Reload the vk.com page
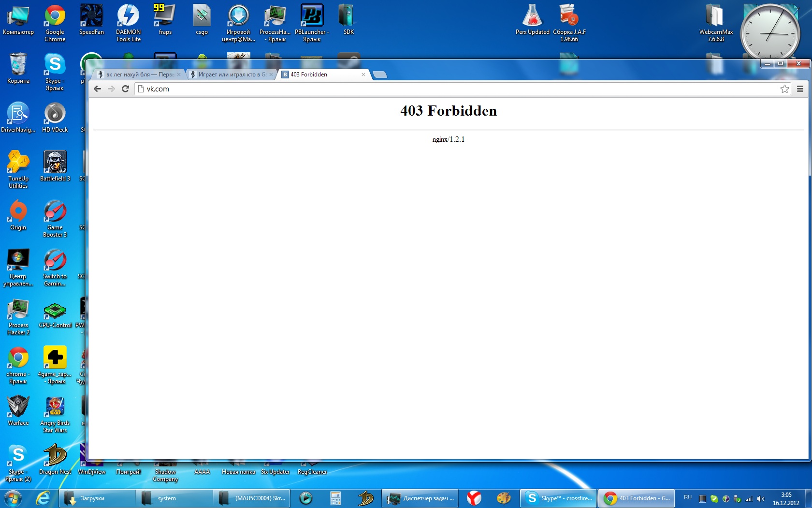The height and width of the screenshot is (508, 812). point(125,89)
